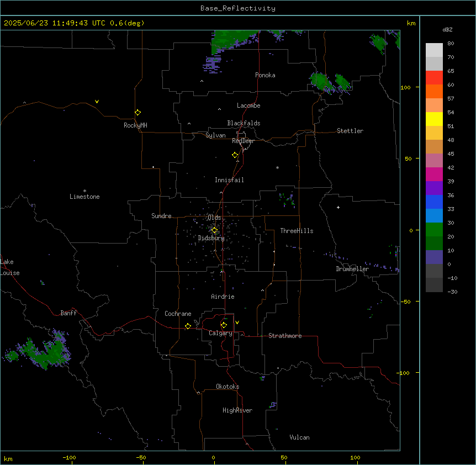Click the 65 dBZ red color swatch
This screenshot has width=476, height=465.
434,78
